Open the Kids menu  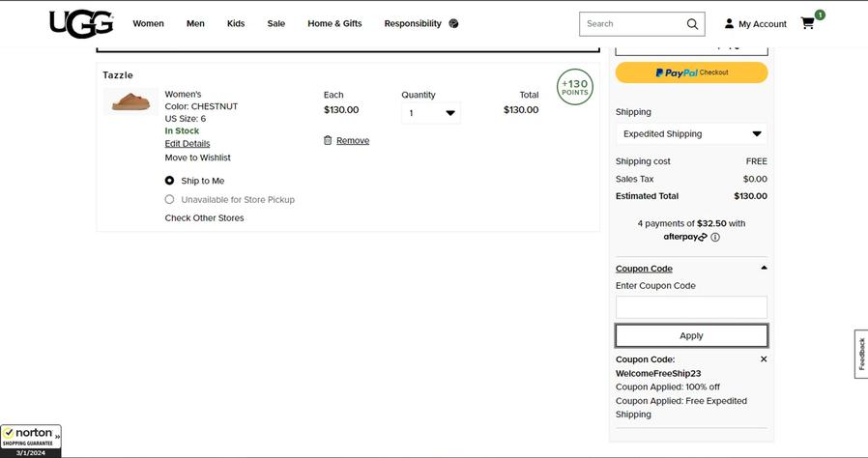point(236,23)
